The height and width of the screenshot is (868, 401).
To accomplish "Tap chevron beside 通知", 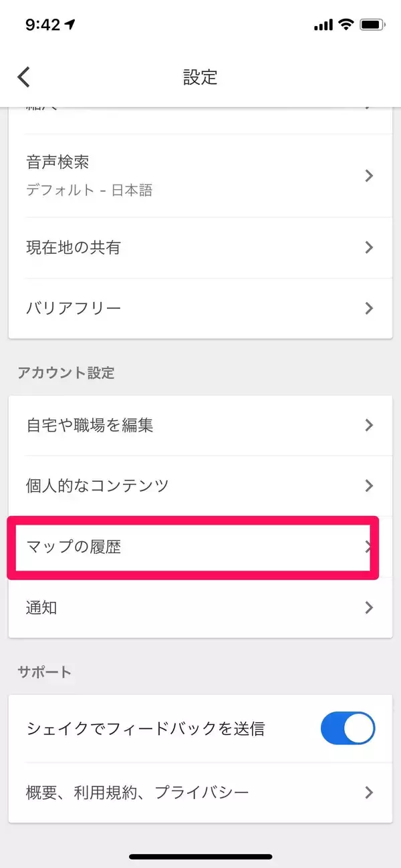I will [369, 607].
